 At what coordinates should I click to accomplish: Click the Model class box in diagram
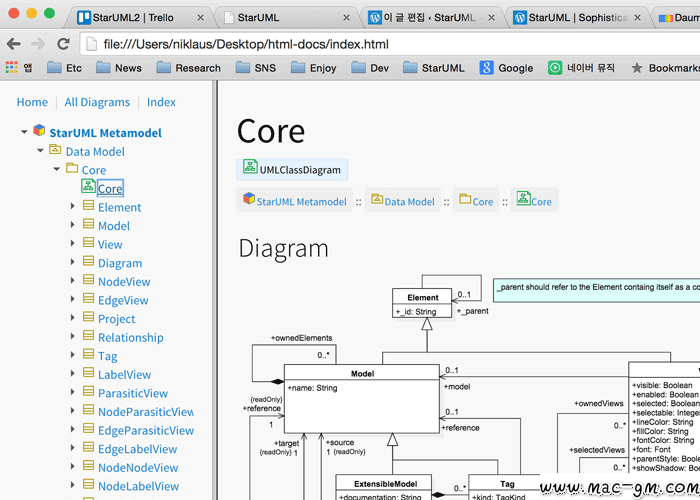click(362, 399)
